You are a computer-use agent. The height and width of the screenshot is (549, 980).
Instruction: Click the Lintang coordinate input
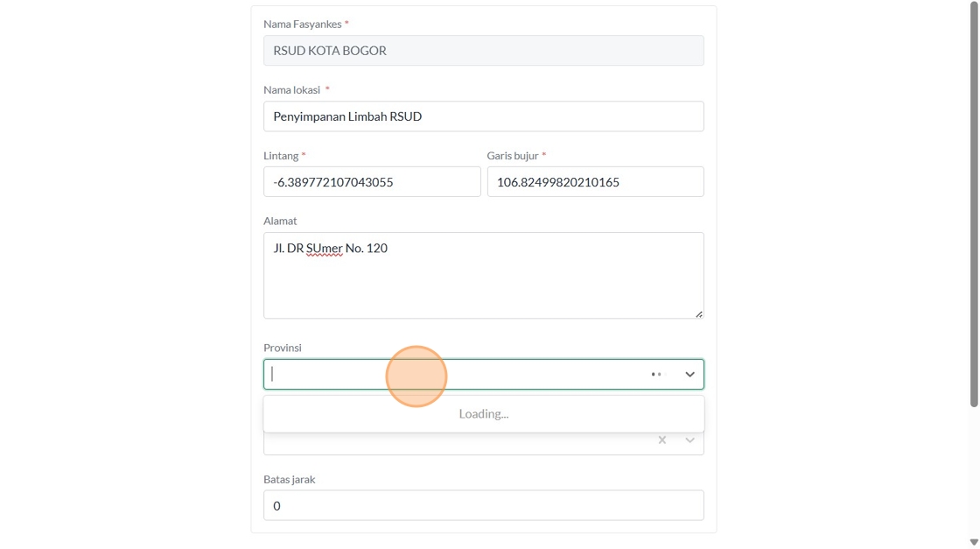[372, 182]
